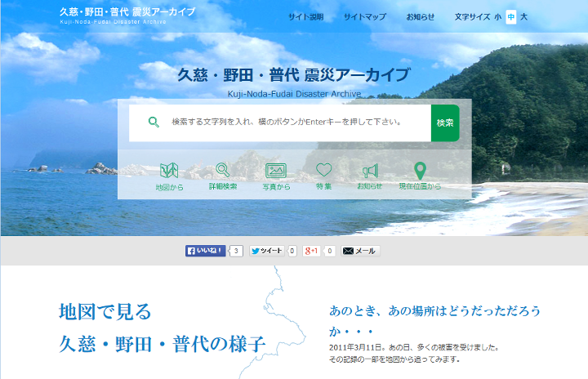Set font size to 小

[497, 16]
